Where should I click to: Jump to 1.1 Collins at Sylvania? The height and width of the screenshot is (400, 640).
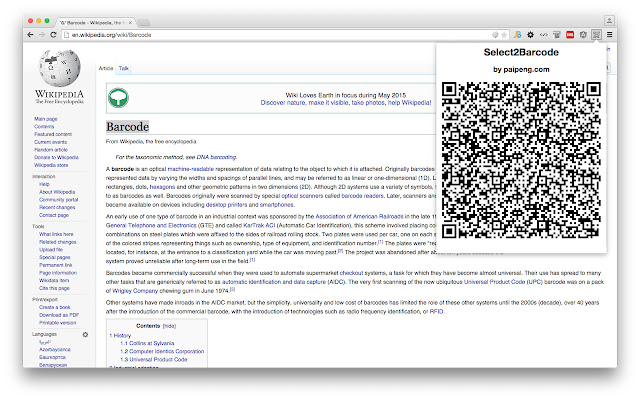pyautogui.click(x=147, y=343)
